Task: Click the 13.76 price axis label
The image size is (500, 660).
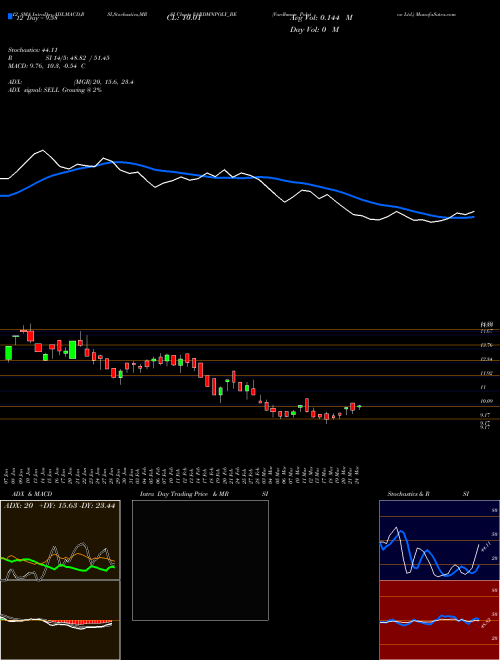Action: click(x=486, y=345)
